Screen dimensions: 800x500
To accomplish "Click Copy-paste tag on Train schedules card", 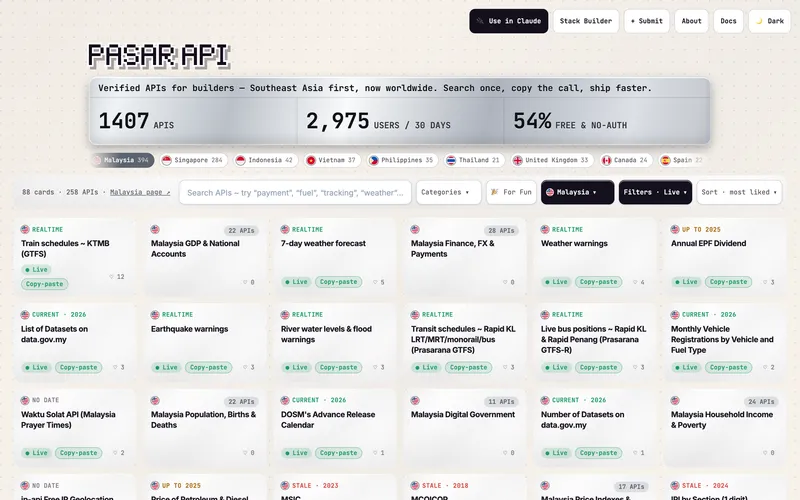I will 44,284.
